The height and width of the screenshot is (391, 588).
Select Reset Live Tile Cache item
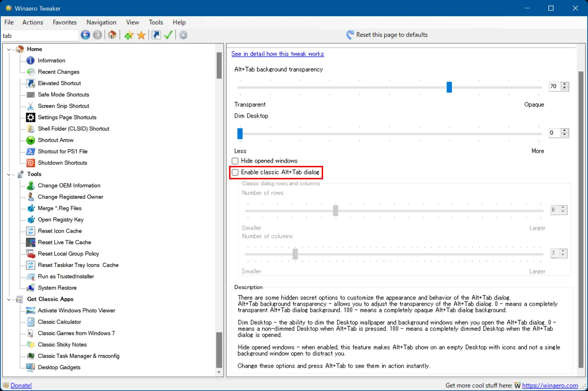pyautogui.click(x=64, y=242)
